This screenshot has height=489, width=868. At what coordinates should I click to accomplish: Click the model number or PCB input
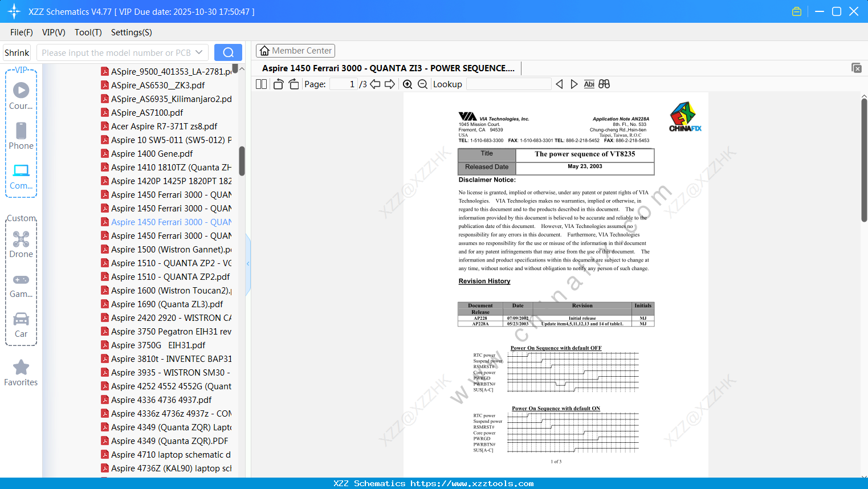tap(116, 52)
